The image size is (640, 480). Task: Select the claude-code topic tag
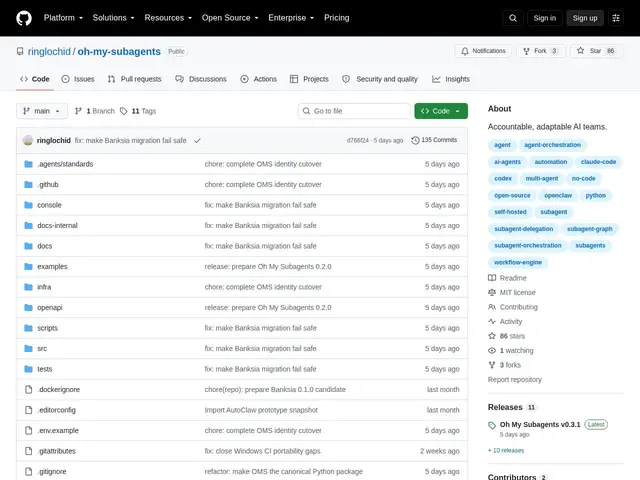(598, 162)
